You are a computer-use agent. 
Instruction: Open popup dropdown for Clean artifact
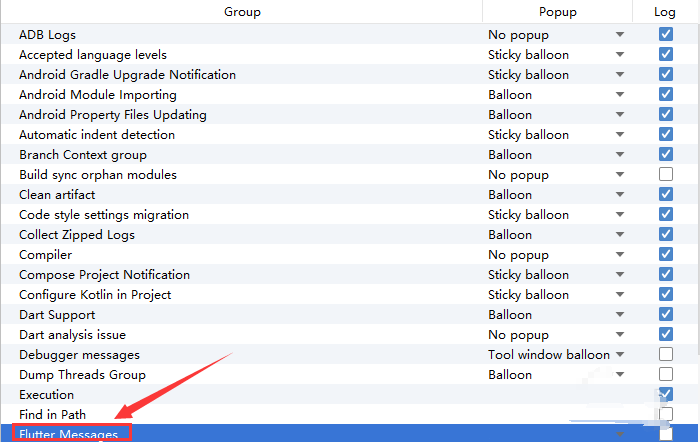620,194
